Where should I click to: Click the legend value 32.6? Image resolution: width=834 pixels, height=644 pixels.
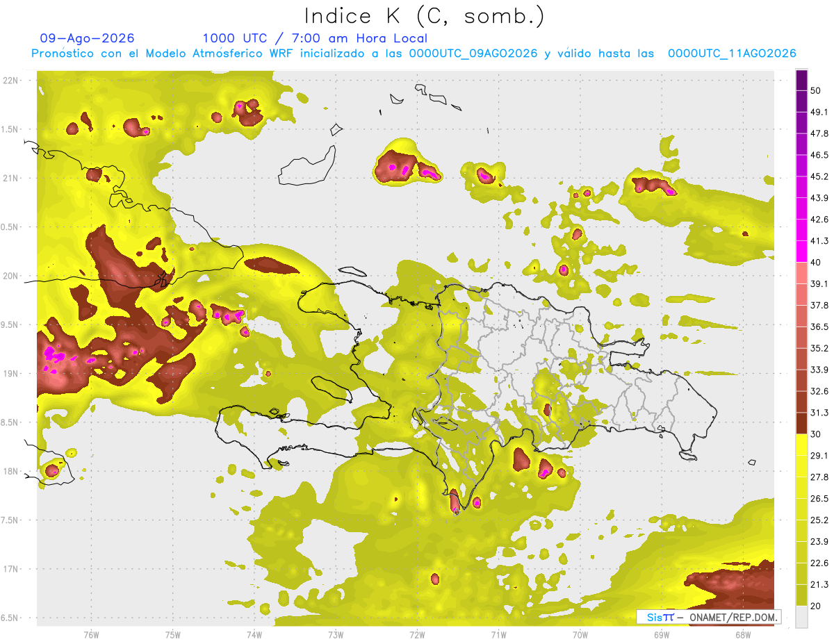(x=819, y=391)
